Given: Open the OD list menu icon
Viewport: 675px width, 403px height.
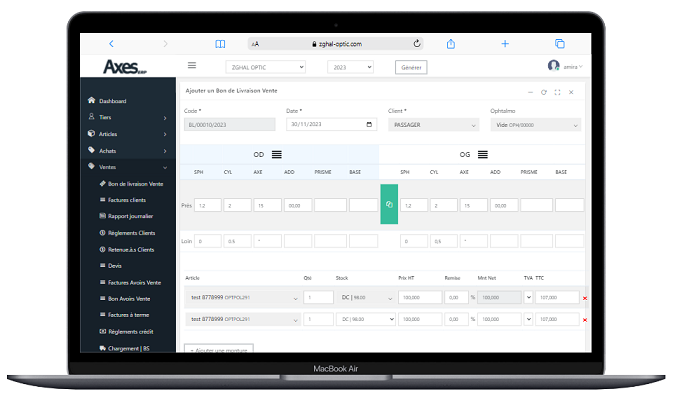Looking at the screenshot, I should 276,155.
